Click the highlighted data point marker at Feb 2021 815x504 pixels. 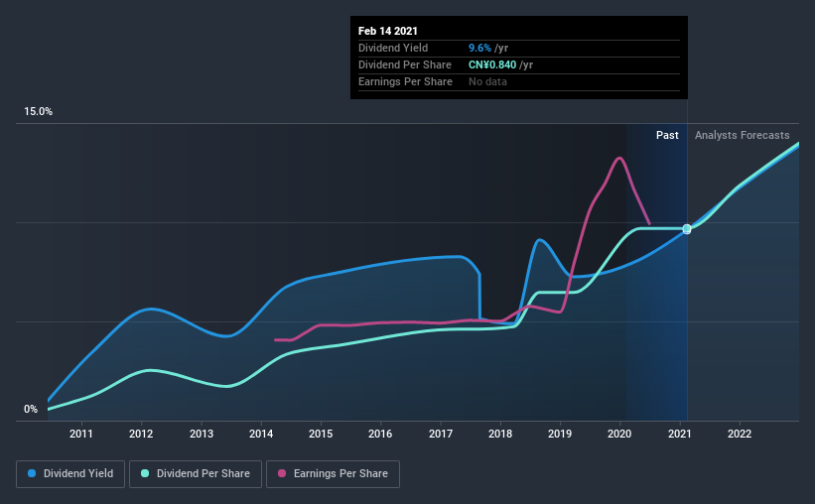coord(687,229)
